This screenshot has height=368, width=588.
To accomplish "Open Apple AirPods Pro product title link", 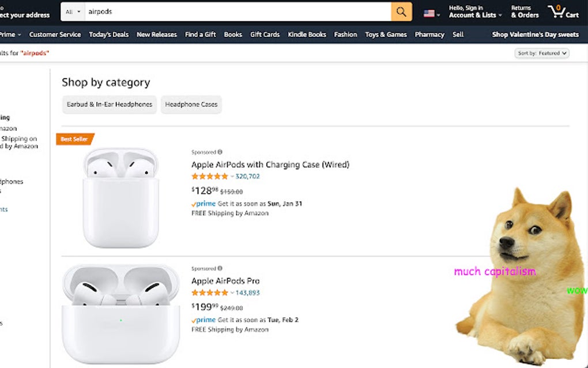I will (x=225, y=281).
